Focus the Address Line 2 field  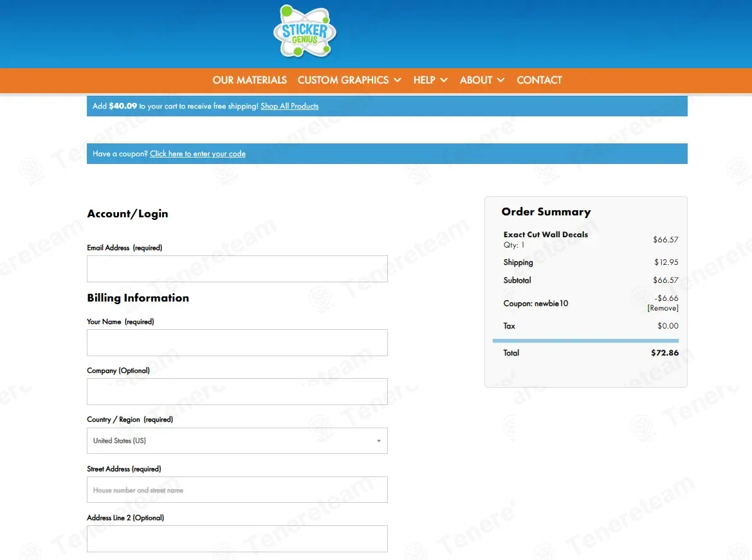(237, 539)
